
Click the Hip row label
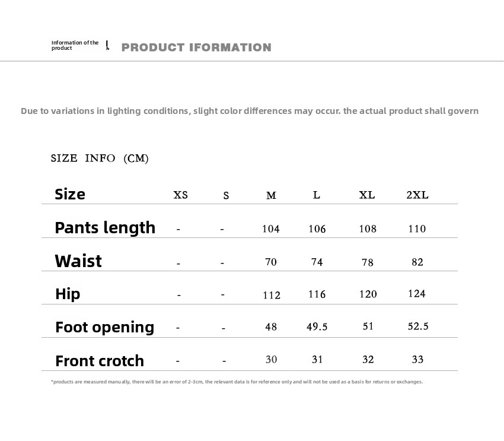coord(68,294)
